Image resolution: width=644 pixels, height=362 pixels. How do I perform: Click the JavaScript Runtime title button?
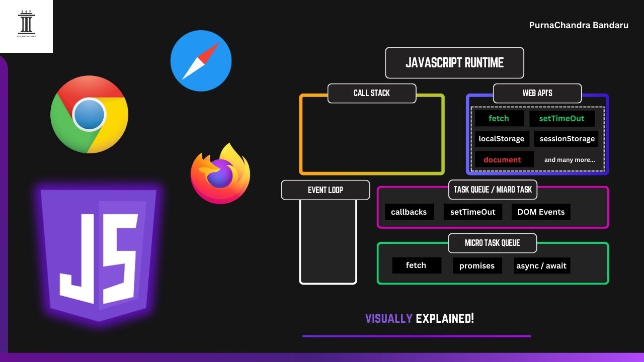click(x=454, y=62)
